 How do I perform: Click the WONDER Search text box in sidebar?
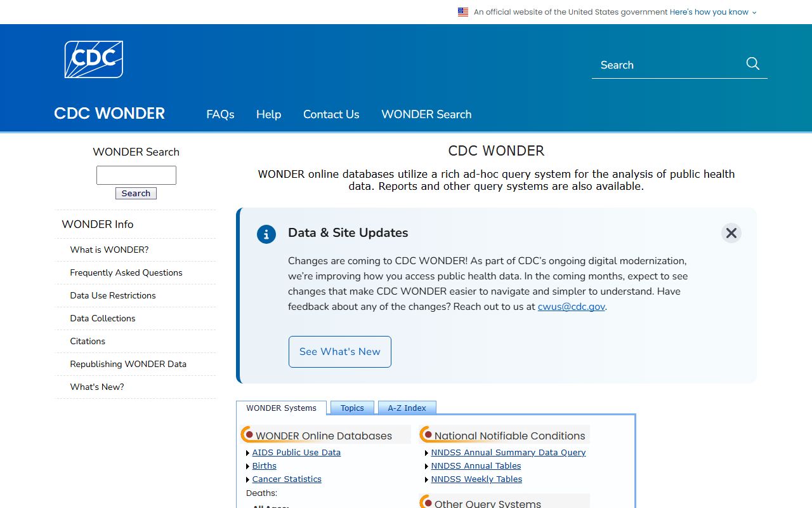[136, 175]
